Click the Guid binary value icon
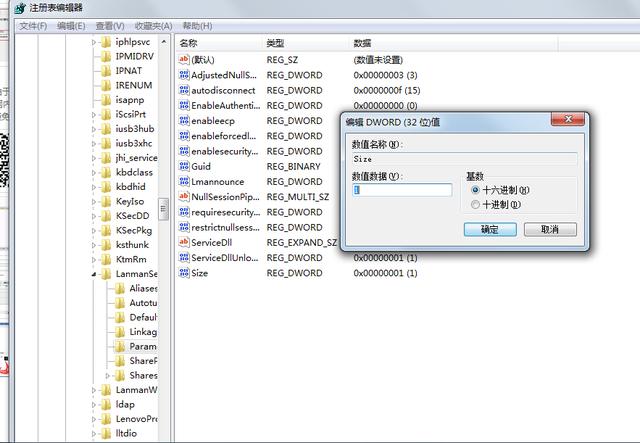 click(184, 166)
